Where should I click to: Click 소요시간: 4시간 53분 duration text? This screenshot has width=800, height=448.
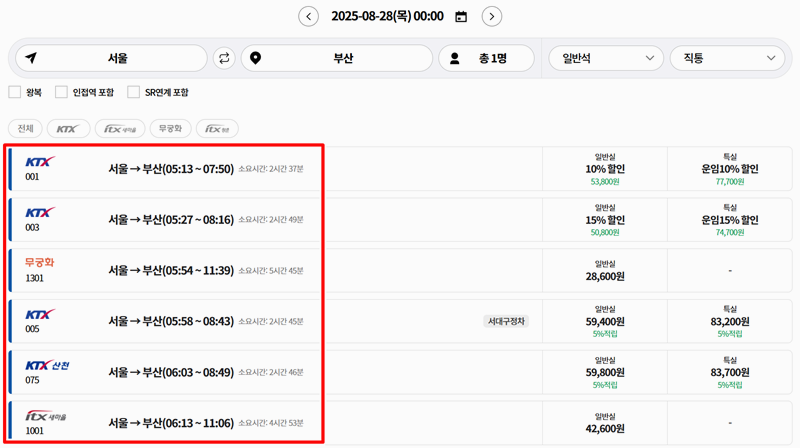coord(271,423)
